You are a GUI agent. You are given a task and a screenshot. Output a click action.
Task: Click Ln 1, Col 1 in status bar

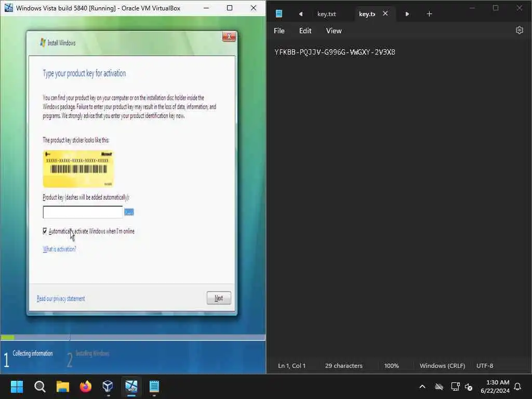click(x=292, y=366)
